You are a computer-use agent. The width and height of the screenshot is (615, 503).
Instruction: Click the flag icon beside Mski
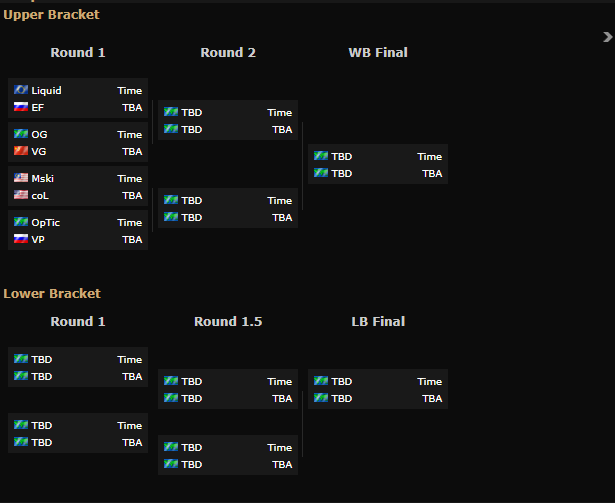click(x=20, y=178)
